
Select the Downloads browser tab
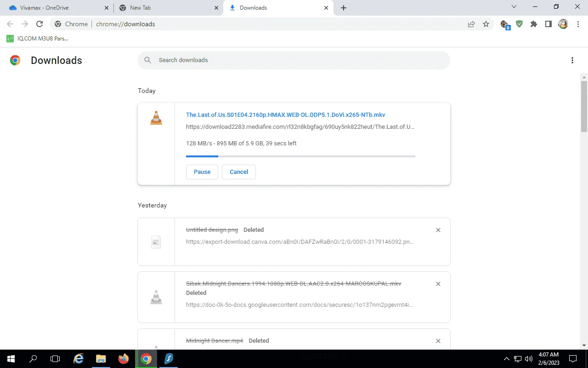coord(278,8)
